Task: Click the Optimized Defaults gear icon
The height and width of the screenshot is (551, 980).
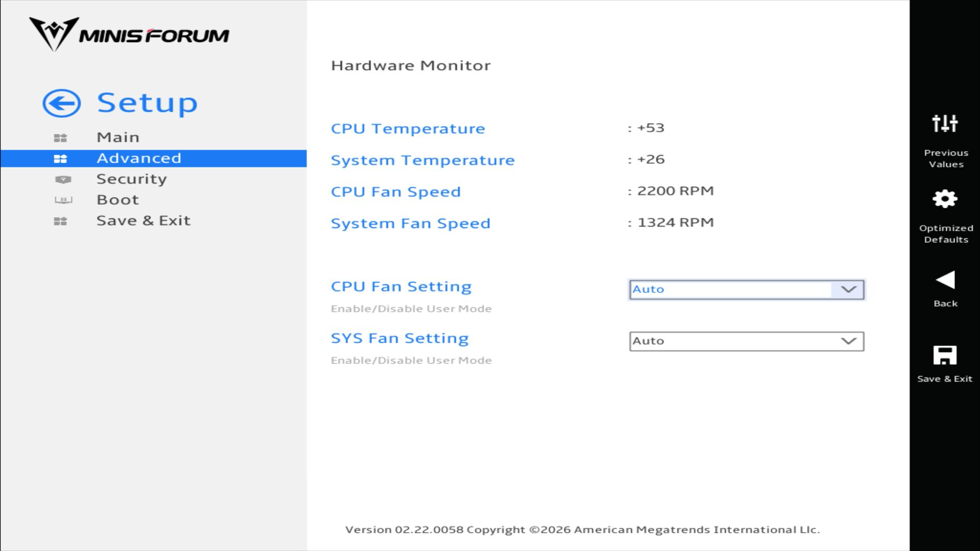Action: [x=945, y=199]
